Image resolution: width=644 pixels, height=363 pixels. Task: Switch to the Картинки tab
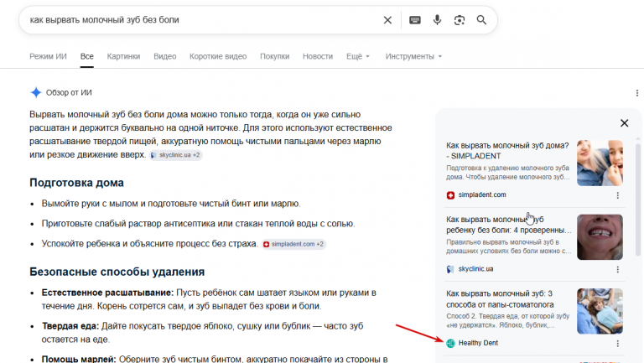coord(123,56)
